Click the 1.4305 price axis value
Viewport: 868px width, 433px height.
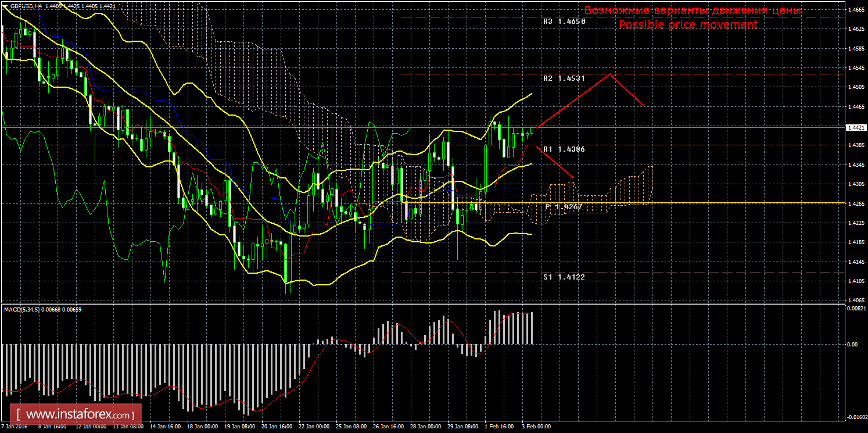pyautogui.click(x=855, y=184)
